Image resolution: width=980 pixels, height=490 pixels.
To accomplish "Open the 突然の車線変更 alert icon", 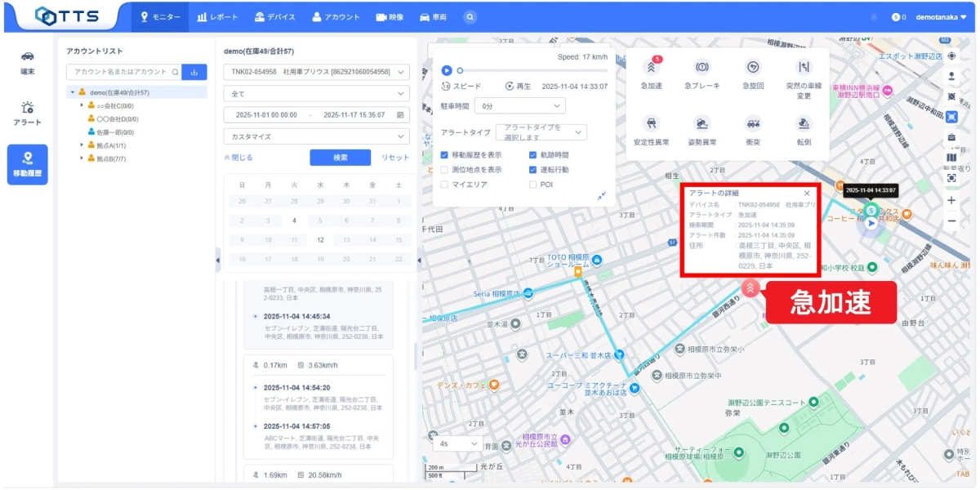I will (803, 65).
